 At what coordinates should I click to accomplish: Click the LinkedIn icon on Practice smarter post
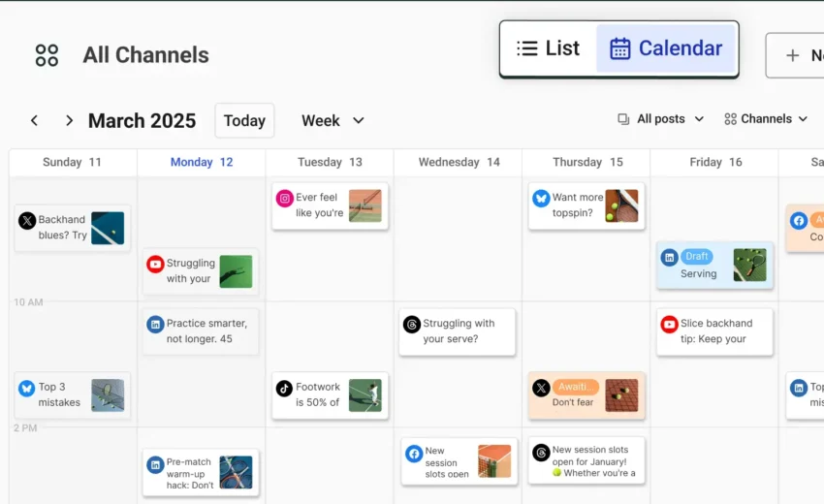155,325
